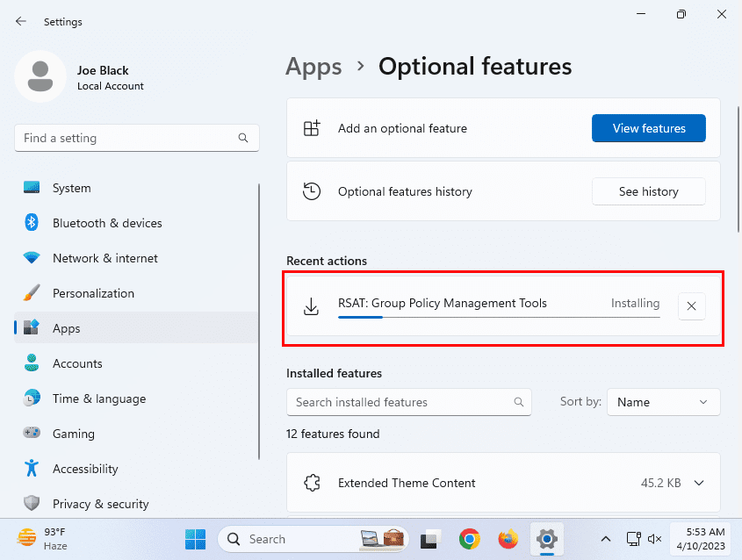
Task: Click the Add an optional feature icon
Action: tap(312, 128)
